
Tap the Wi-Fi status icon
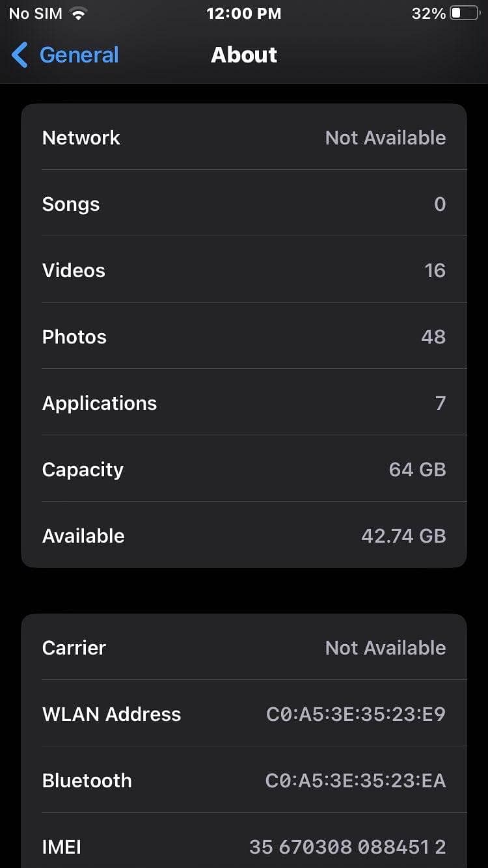pyautogui.click(x=79, y=14)
